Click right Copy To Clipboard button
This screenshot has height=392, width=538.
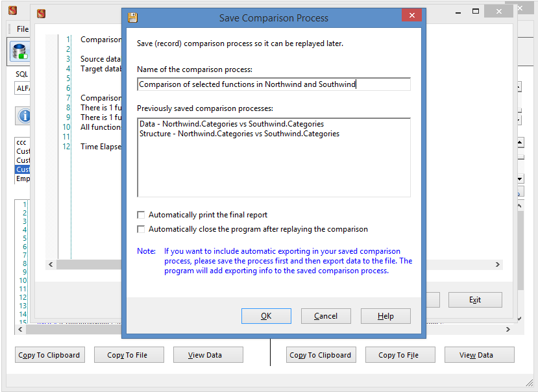point(321,355)
